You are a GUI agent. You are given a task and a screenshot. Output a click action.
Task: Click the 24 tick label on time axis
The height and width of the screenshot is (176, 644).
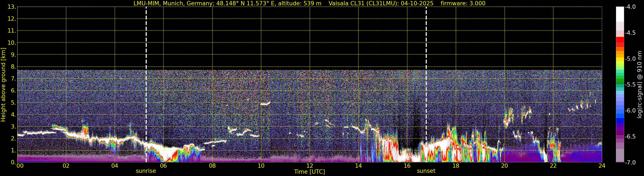coord(602,166)
